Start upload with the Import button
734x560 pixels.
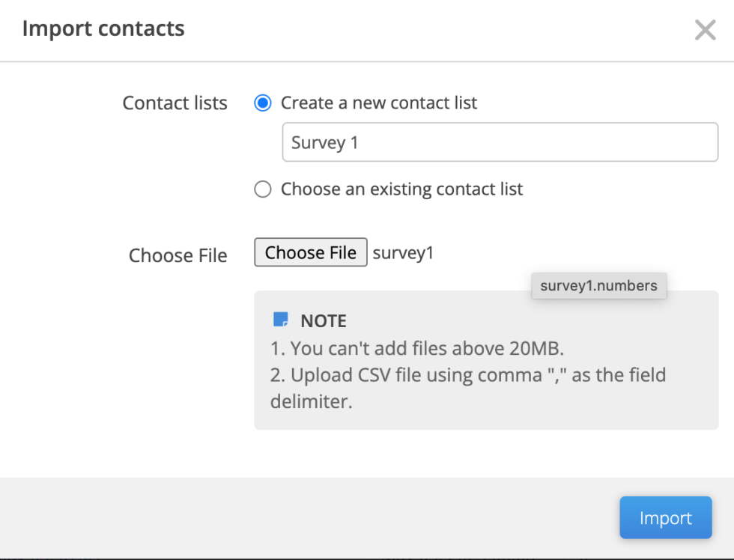[x=666, y=518]
